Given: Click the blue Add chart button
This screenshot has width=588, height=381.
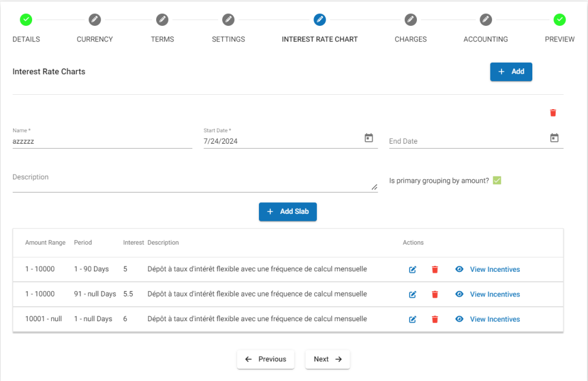Looking at the screenshot, I should click(x=511, y=72).
